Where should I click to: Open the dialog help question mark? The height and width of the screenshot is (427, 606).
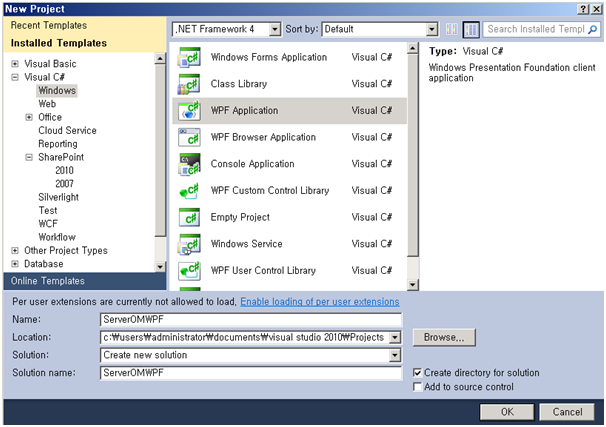pyautogui.click(x=584, y=9)
